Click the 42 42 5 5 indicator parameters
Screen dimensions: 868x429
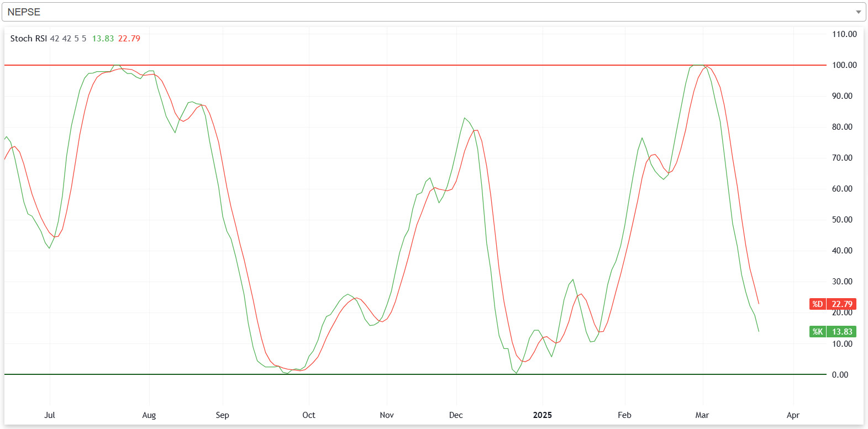[x=68, y=39]
